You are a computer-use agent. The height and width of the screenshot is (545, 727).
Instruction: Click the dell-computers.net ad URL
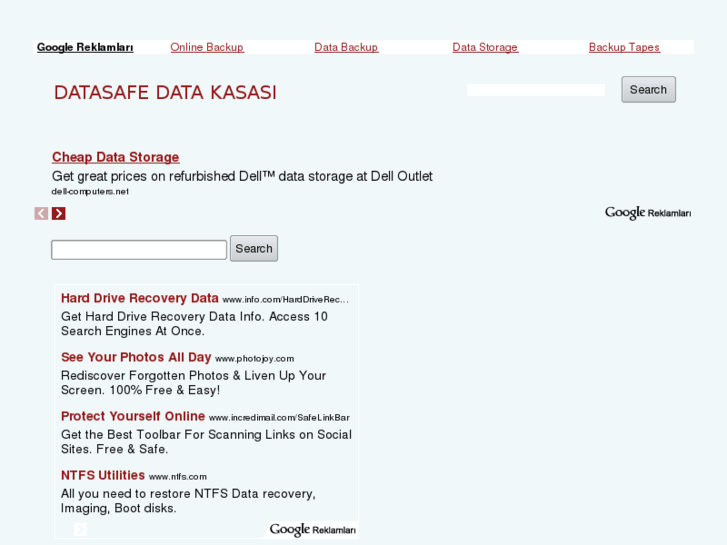click(x=90, y=192)
